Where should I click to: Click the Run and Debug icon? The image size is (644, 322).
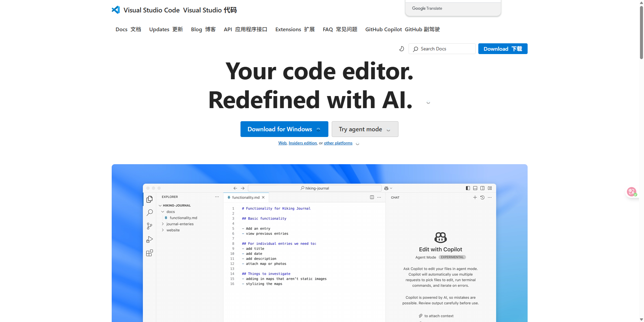click(x=150, y=239)
